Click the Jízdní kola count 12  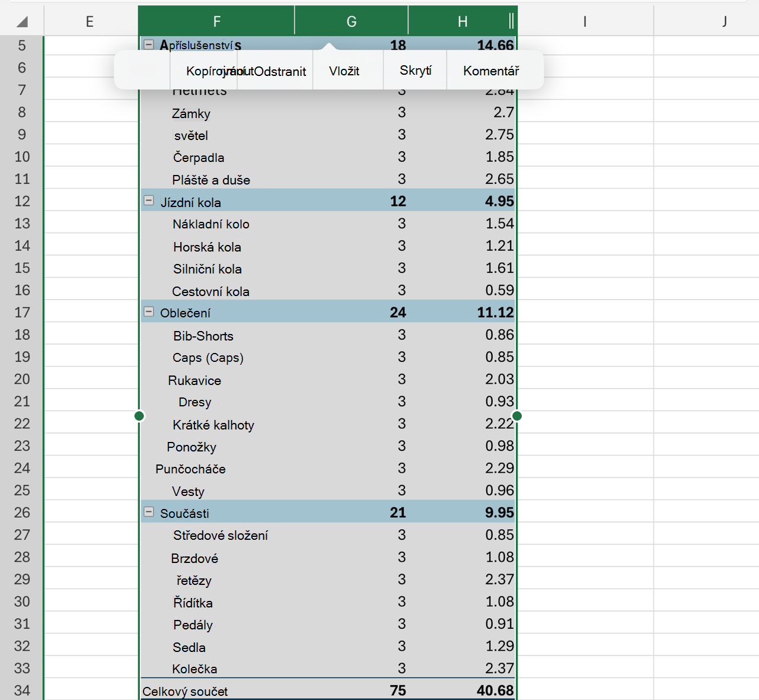click(398, 201)
